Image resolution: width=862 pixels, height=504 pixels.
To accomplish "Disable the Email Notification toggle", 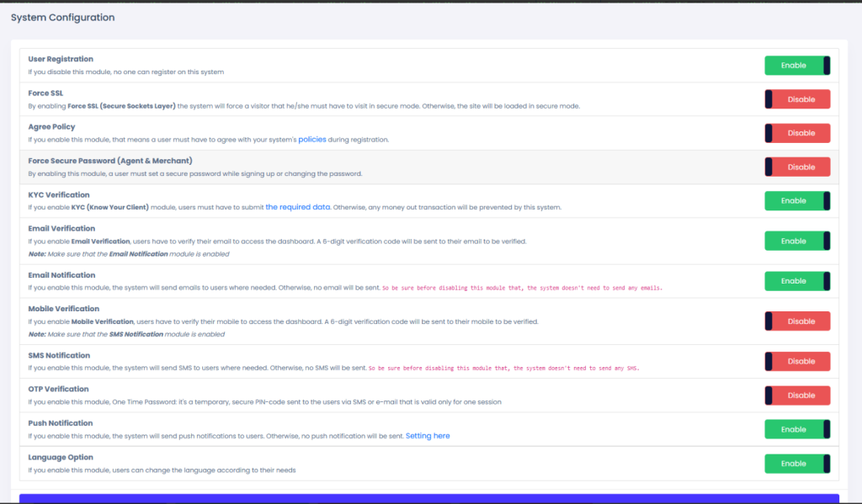I will tap(797, 281).
